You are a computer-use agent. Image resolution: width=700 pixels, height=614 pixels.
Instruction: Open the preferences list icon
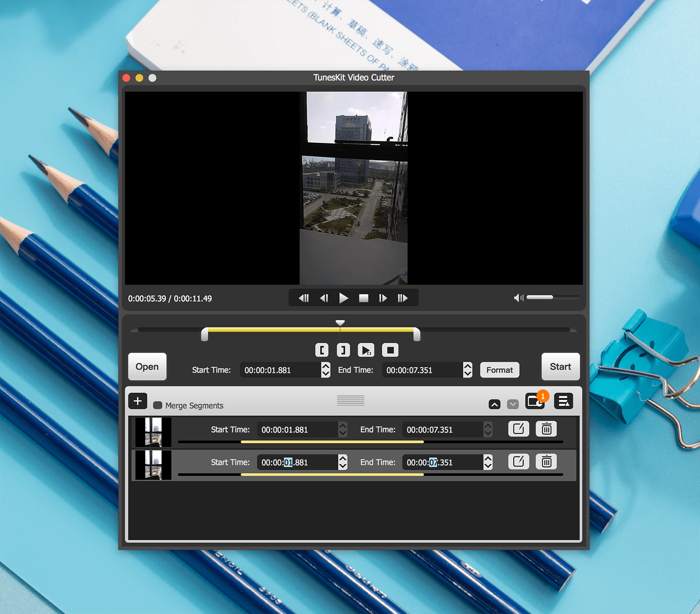pos(564,401)
